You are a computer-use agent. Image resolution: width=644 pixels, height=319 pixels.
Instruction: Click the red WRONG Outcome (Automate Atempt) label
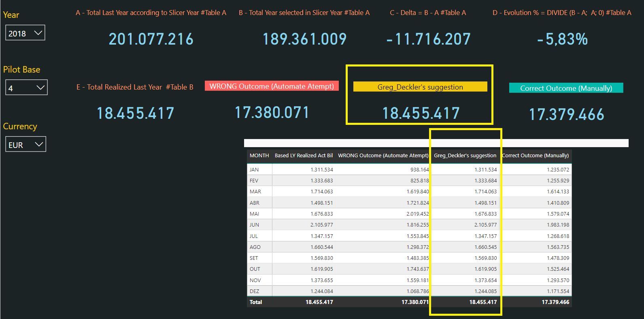pos(272,86)
